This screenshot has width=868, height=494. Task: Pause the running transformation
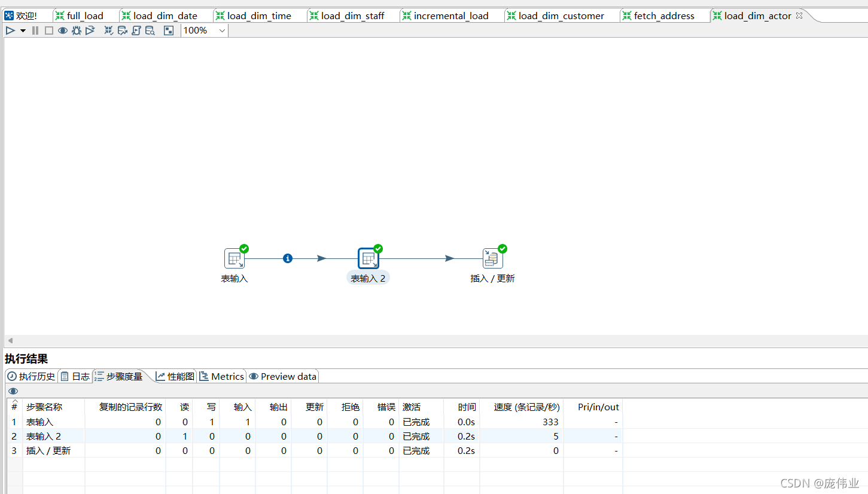35,31
